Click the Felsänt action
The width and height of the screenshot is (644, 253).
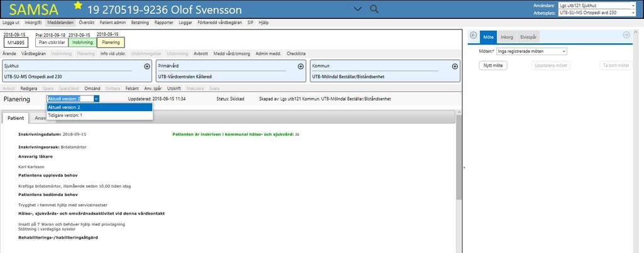pyautogui.click(x=132, y=89)
